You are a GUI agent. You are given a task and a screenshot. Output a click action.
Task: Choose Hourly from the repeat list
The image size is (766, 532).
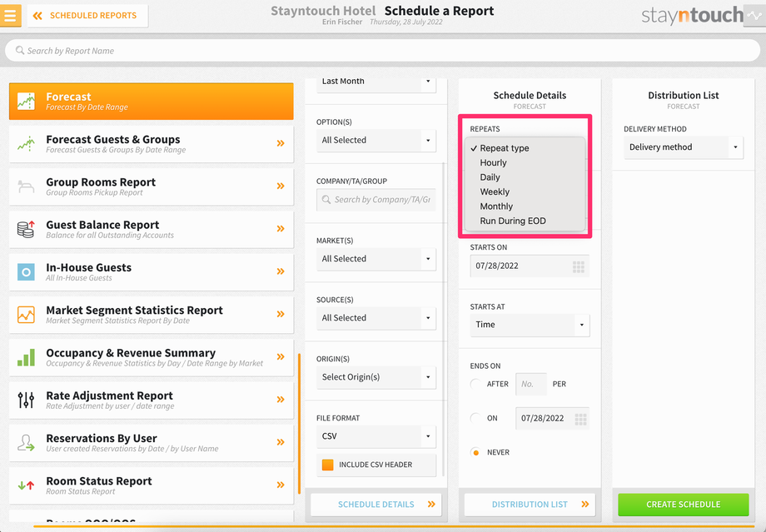tap(525, 162)
